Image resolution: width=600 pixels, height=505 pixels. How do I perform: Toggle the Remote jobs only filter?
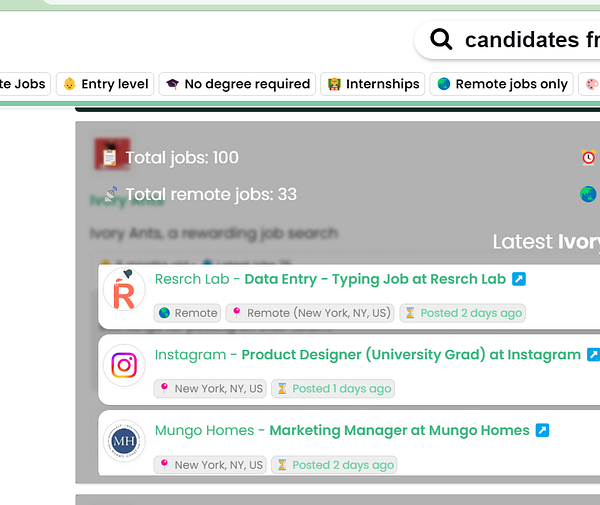502,84
